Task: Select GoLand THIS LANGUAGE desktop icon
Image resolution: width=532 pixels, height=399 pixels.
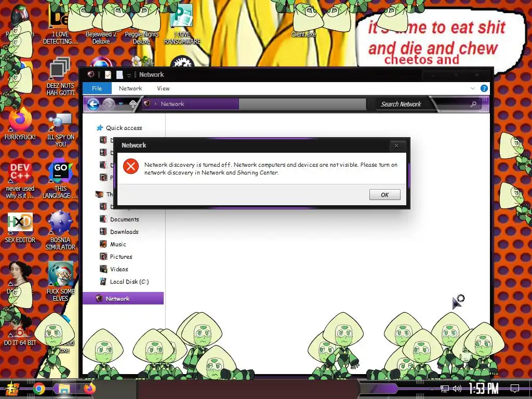Action: (60, 180)
